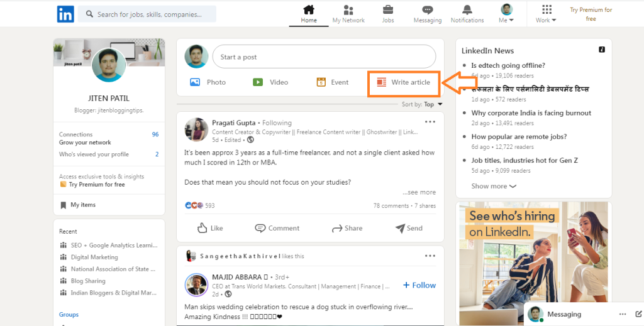The width and height of the screenshot is (644, 326).
Task: Open Sangeetha Kathirvel's profile
Action: [240, 256]
